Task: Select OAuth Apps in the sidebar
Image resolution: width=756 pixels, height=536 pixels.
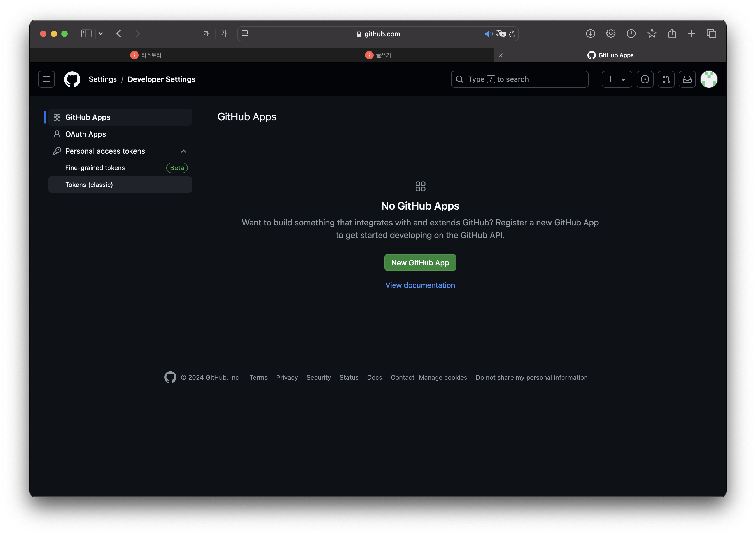Action: 86,134
